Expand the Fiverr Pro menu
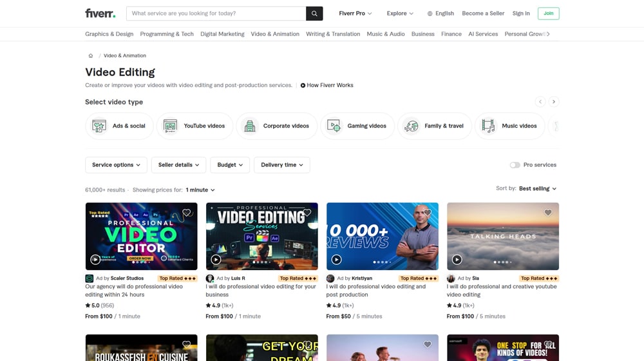 [x=355, y=14]
